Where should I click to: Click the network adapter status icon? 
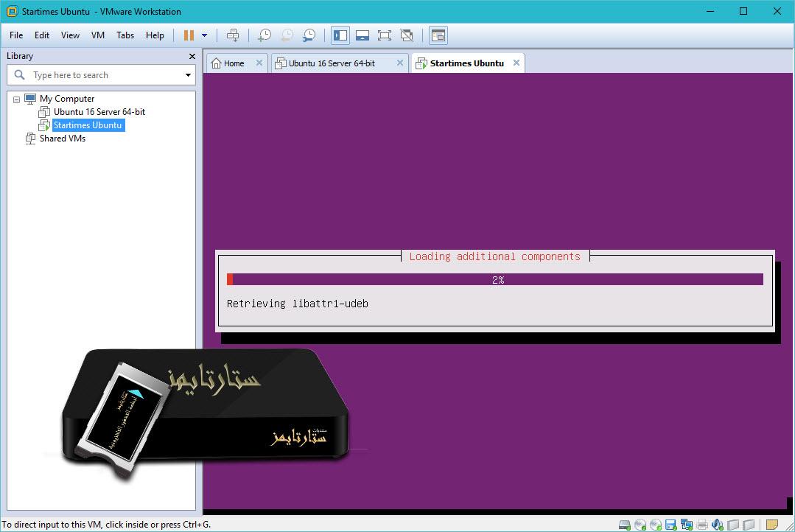687,525
